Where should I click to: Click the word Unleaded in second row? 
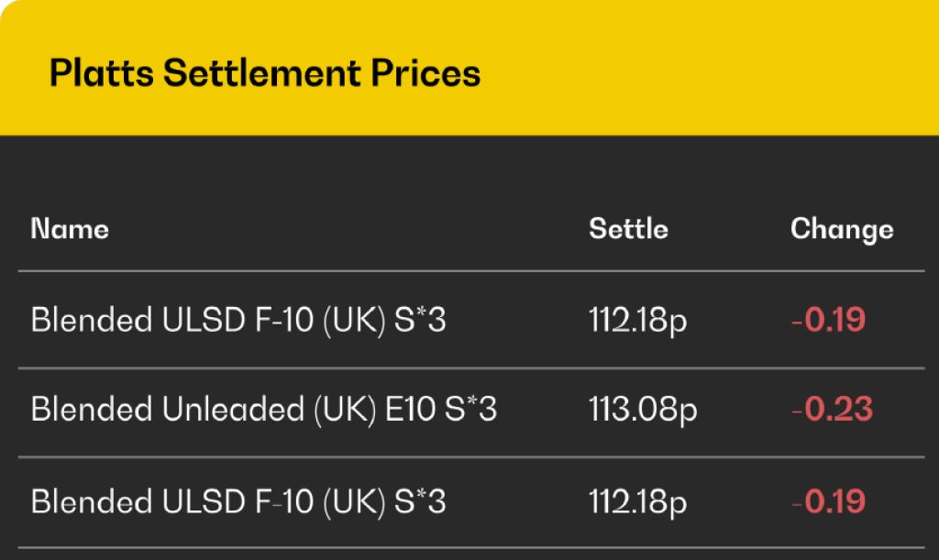point(233,409)
